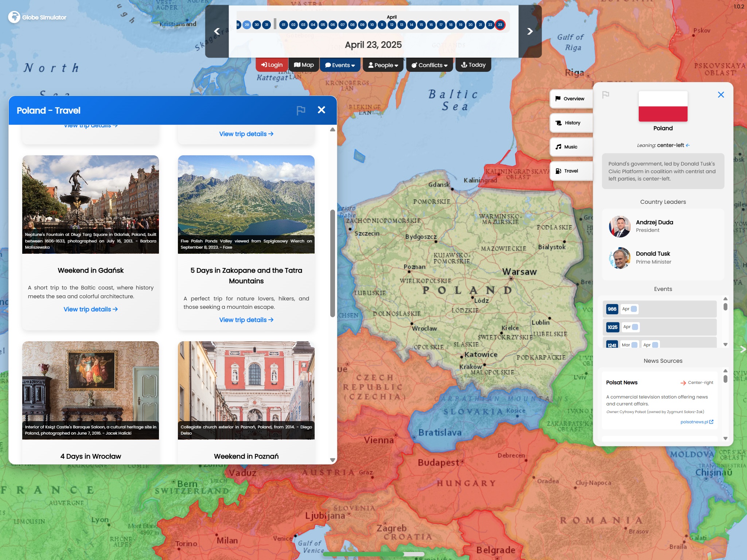Viewport: 747px width, 560px height.
Task: Select April 15 on the timeline
Action: pos(421,25)
